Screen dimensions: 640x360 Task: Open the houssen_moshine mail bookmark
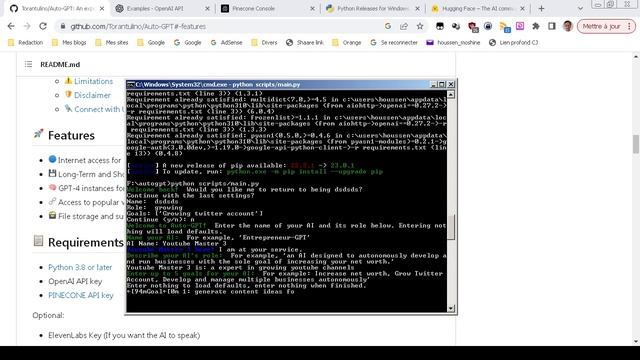453,42
